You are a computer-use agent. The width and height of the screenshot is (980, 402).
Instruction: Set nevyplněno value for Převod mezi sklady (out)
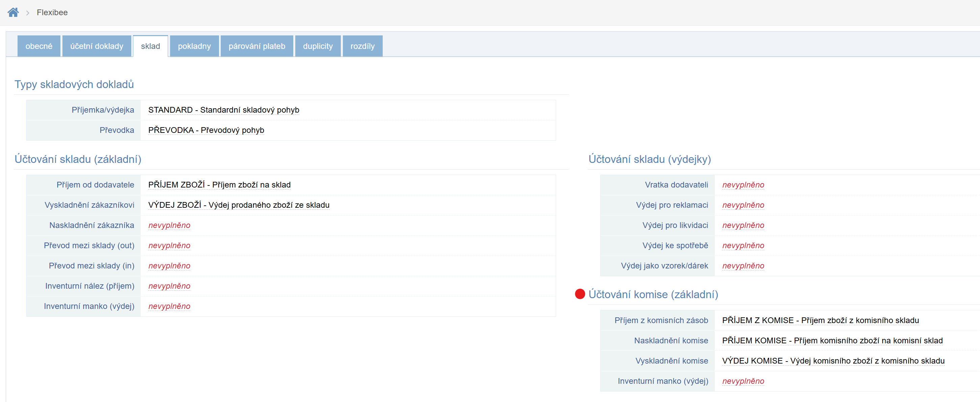(x=169, y=245)
